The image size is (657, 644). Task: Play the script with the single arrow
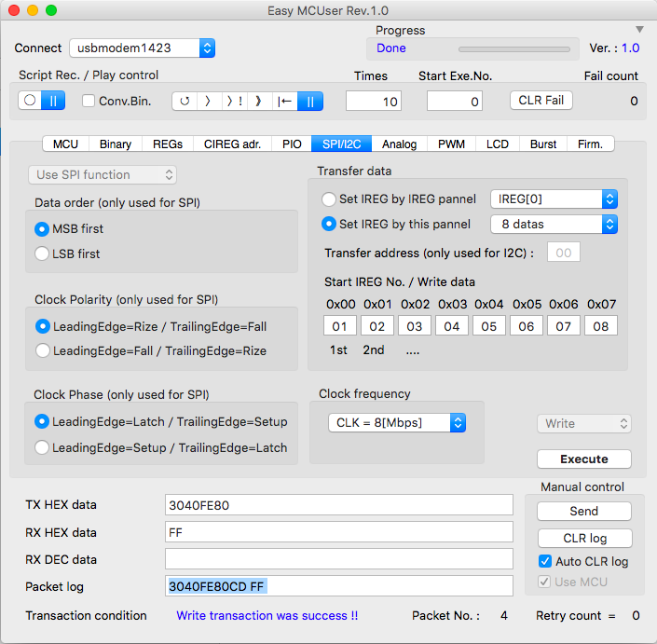pos(208,101)
